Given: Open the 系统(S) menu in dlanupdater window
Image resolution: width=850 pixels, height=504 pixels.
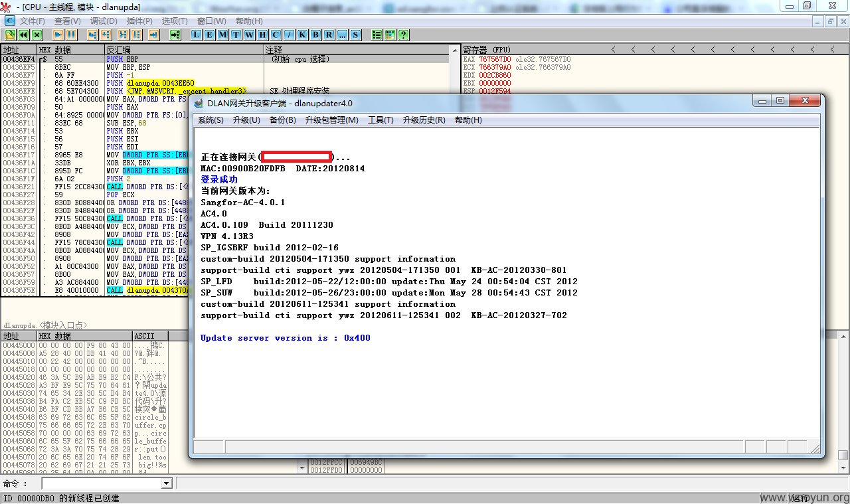Looking at the screenshot, I should (211, 120).
